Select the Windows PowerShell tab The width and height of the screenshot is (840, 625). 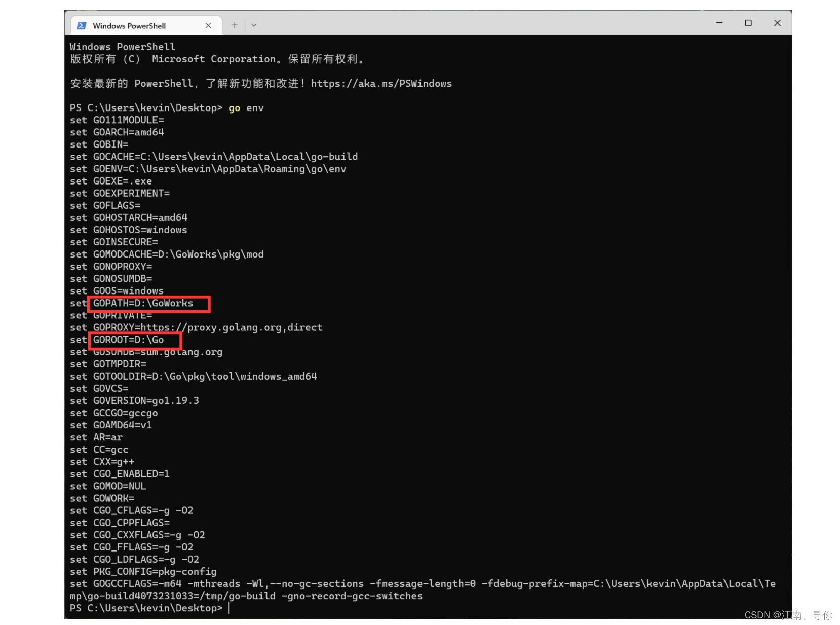(146, 25)
